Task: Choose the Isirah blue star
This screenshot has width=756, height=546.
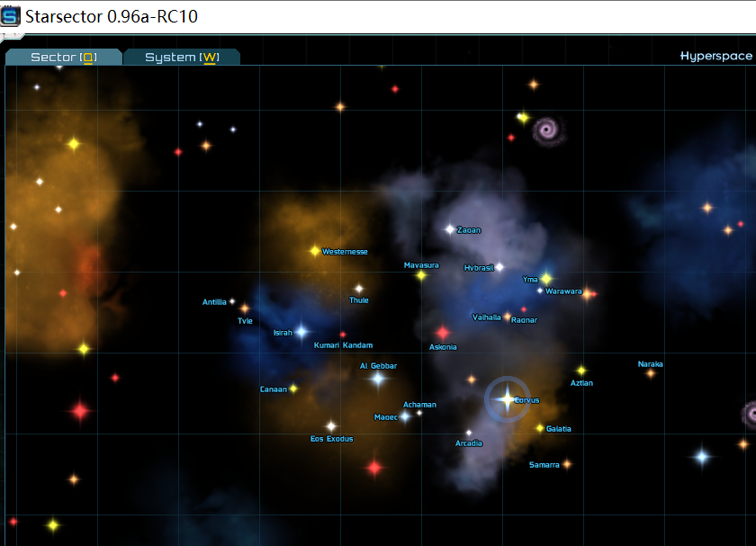Action: click(301, 332)
